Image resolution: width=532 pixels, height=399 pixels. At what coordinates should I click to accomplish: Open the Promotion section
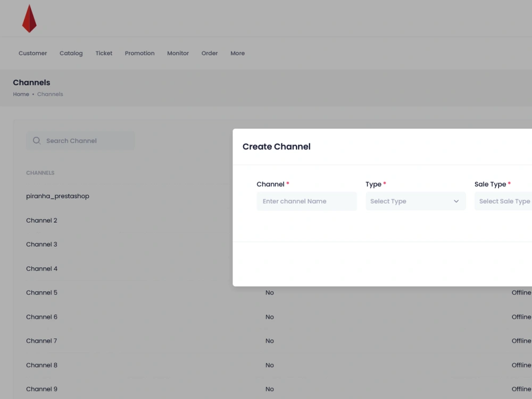click(139, 53)
